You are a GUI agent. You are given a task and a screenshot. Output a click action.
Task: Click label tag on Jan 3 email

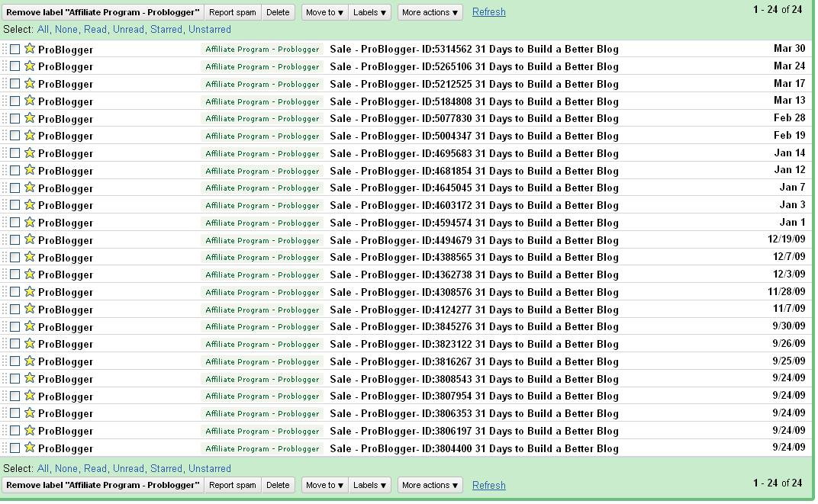coord(262,205)
